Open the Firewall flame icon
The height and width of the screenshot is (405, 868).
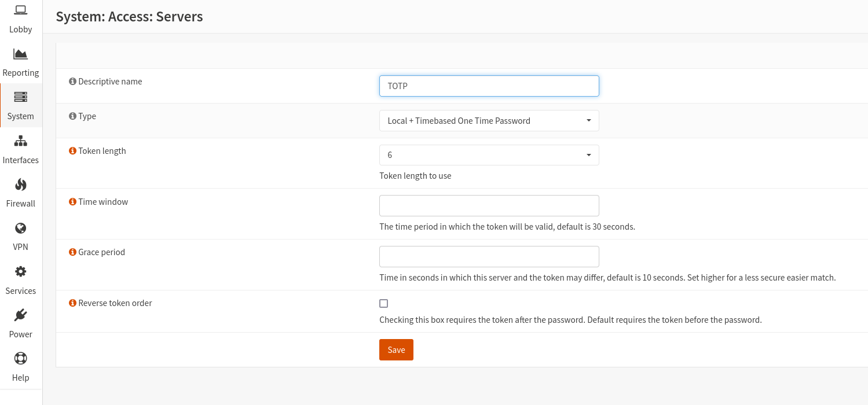[x=21, y=185]
